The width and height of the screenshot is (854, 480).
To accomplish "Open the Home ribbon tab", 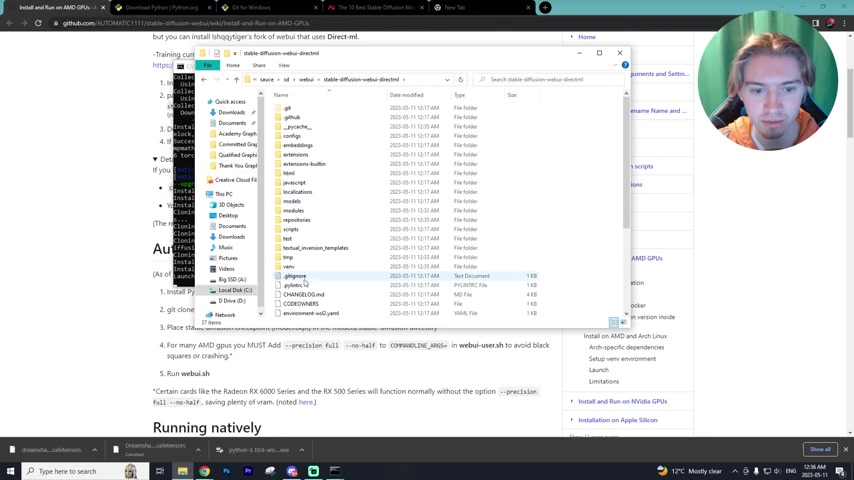I will 233,65.
